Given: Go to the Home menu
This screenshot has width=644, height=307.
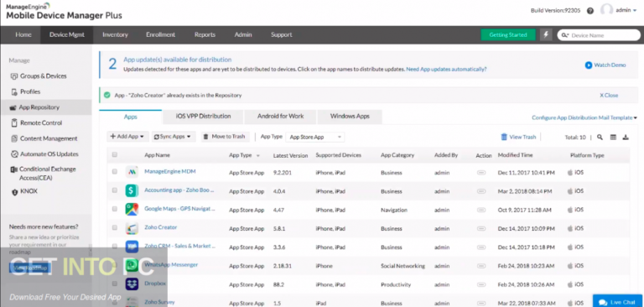Looking at the screenshot, I should (23, 35).
